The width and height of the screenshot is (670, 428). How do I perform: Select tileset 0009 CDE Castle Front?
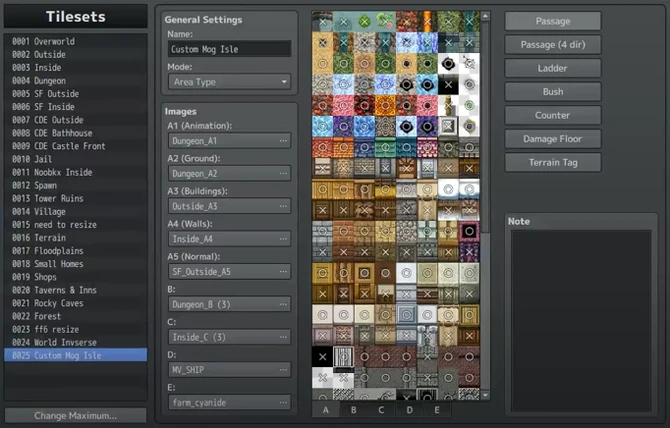click(76, 146)
